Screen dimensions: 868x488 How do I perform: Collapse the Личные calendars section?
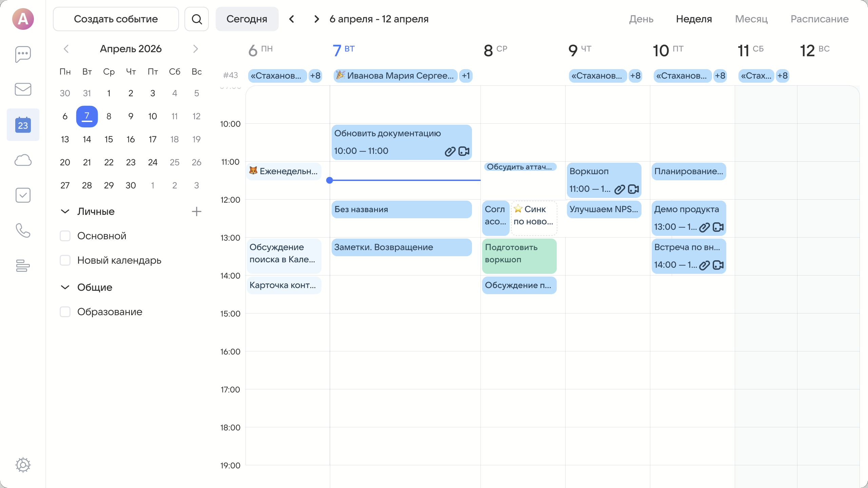coord(65,211)
